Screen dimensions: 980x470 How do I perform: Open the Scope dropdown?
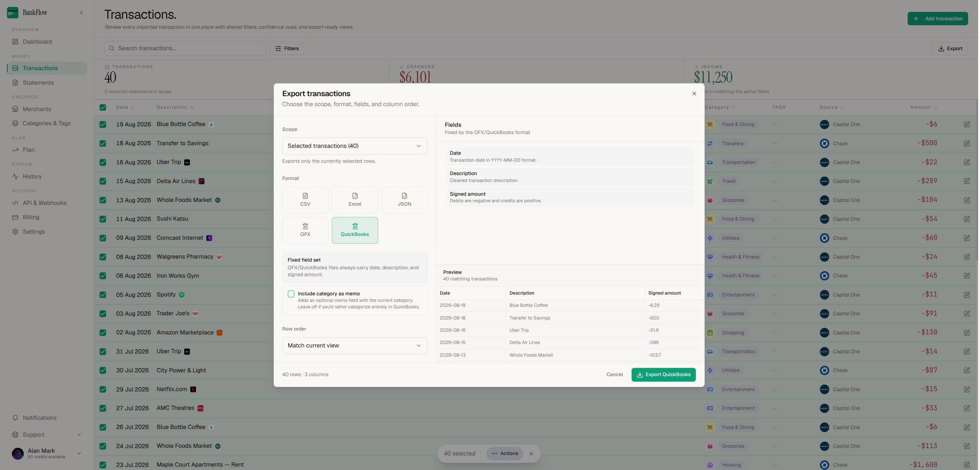[x=354, y=146]
